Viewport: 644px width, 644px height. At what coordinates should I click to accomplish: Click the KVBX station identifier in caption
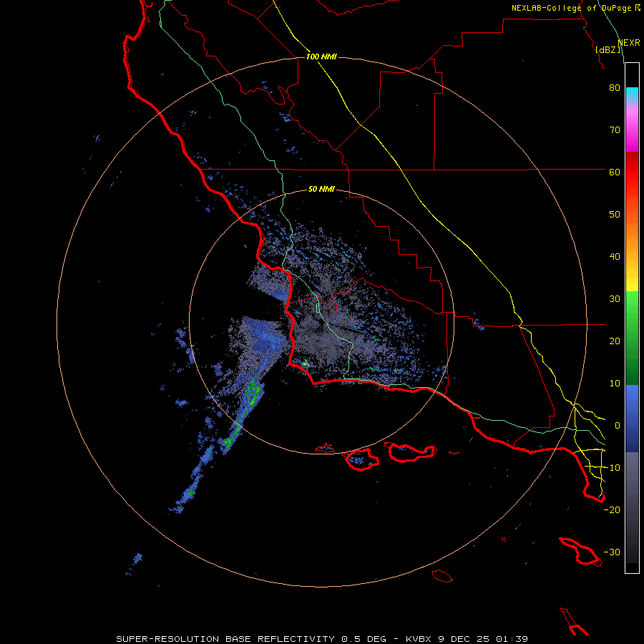(419, 639)
